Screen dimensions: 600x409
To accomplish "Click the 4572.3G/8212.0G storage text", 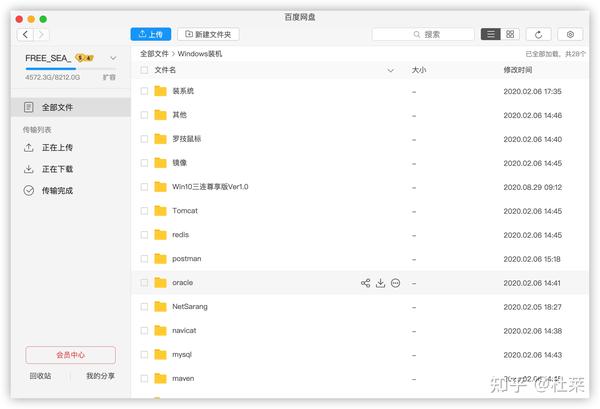I will coord(52,77).
